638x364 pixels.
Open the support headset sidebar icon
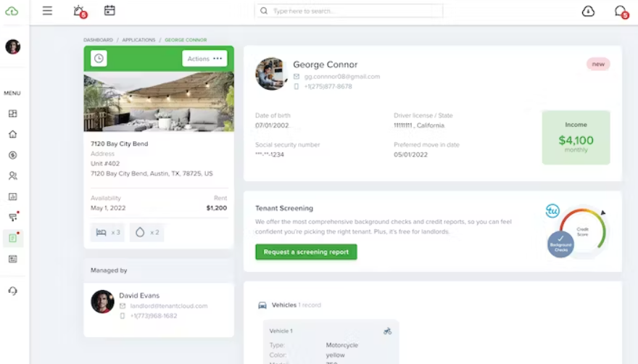click(12, 291)
